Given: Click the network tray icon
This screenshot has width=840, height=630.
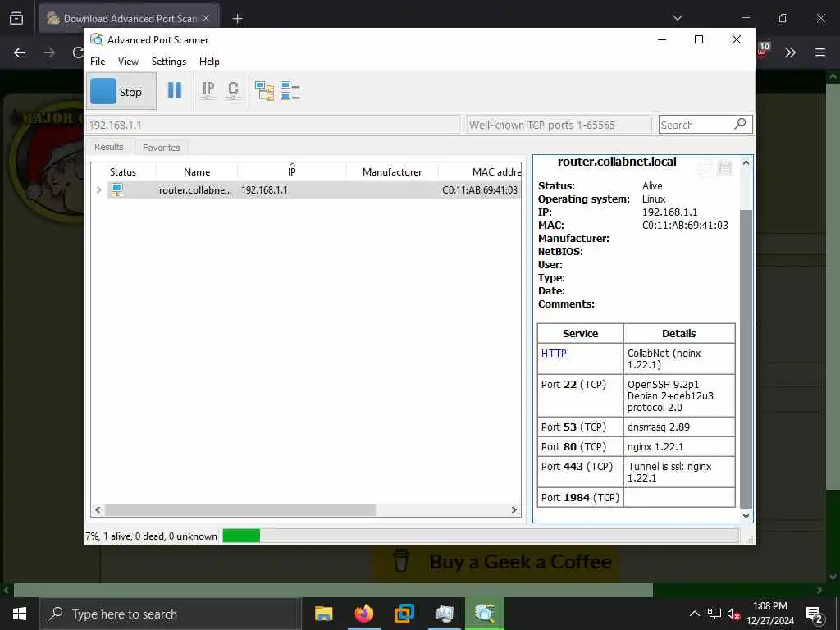Looking at the screenshot, I should [714, 614].
